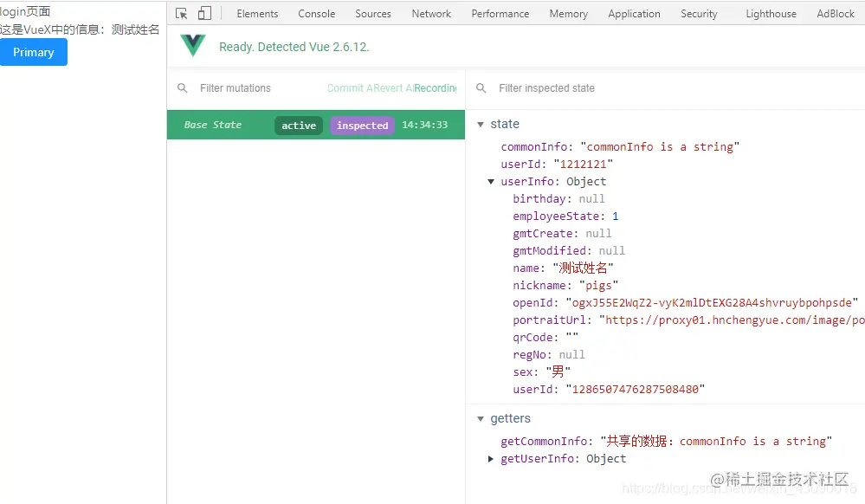This screenshot has width=865, height=504.
Task: Click the commonInfo state value
Action: point(660,147)
